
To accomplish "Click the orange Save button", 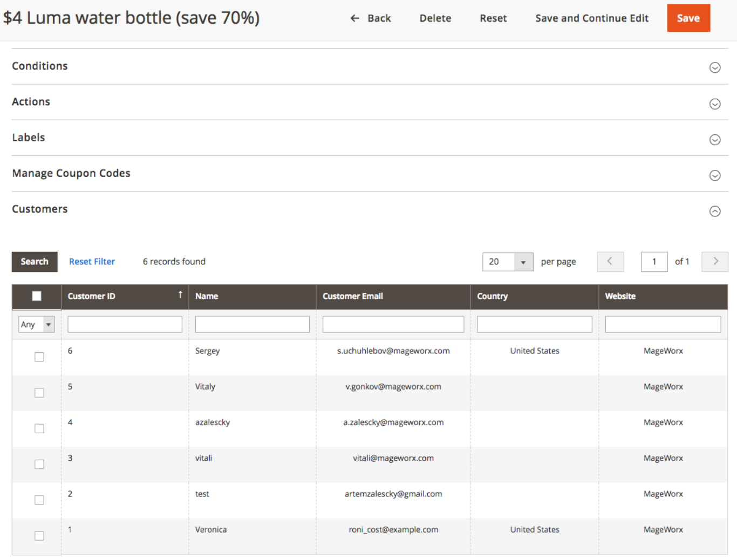I will (x=688, y=18).
